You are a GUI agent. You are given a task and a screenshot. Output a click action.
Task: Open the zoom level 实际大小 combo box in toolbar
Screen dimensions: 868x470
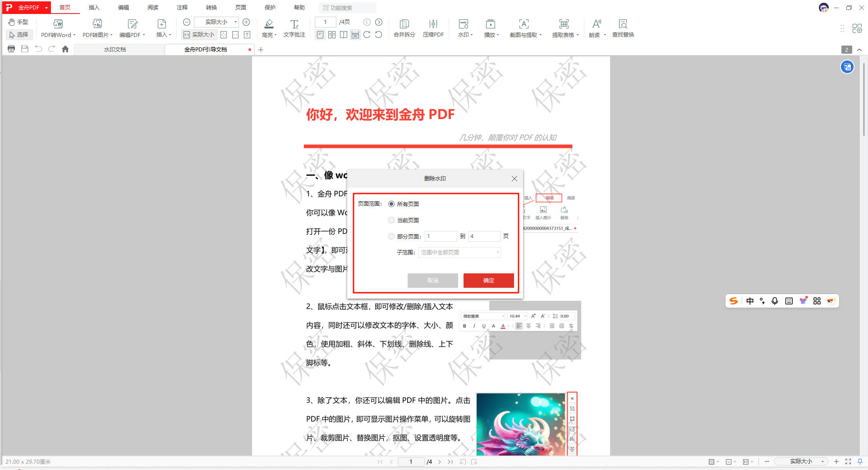click(216, 22)
